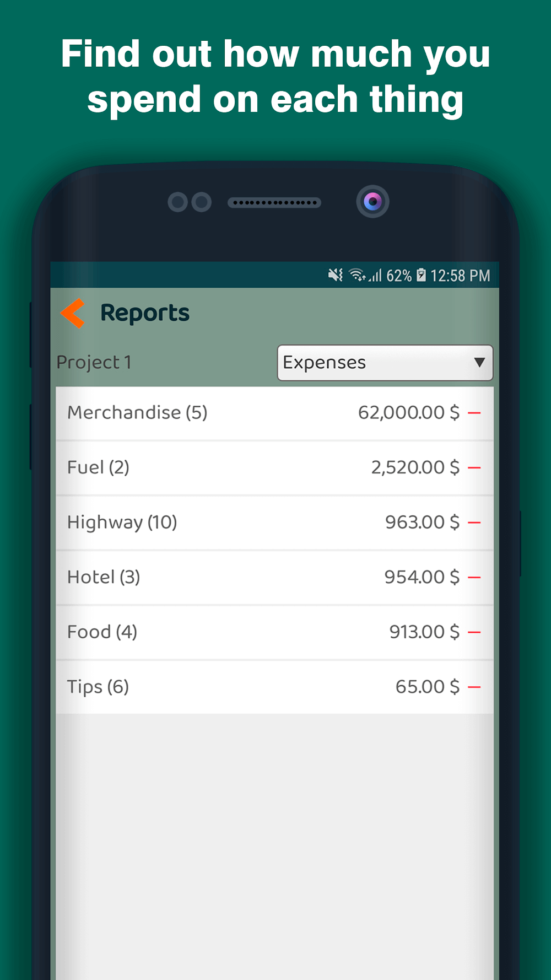The width and height of the screenshot is (551, 980).
Task: Select the Highway (10) entry
Action: 122,522
